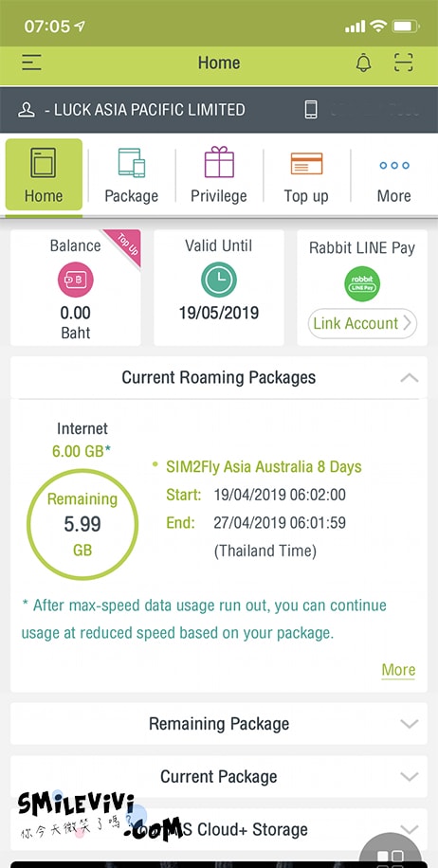Switch to the Privilege tab

tap(219, 176)
